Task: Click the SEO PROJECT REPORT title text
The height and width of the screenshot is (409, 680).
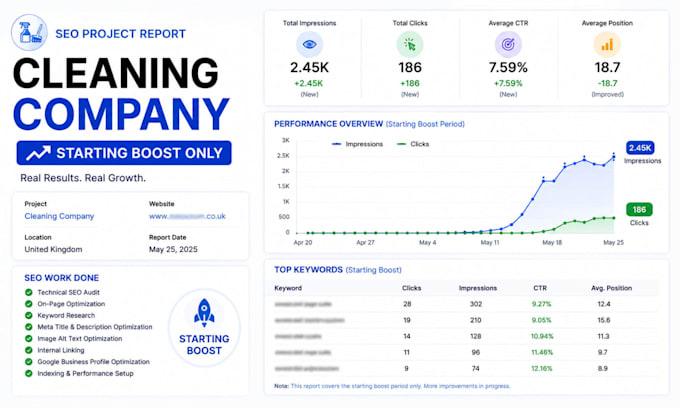Action: coord(121,34)
